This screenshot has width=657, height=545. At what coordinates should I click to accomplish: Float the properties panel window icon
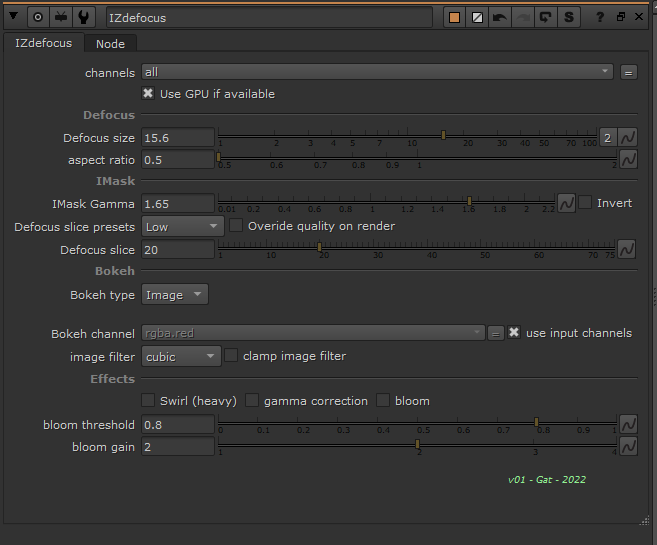pyautogui.click(x=620, y=17)
